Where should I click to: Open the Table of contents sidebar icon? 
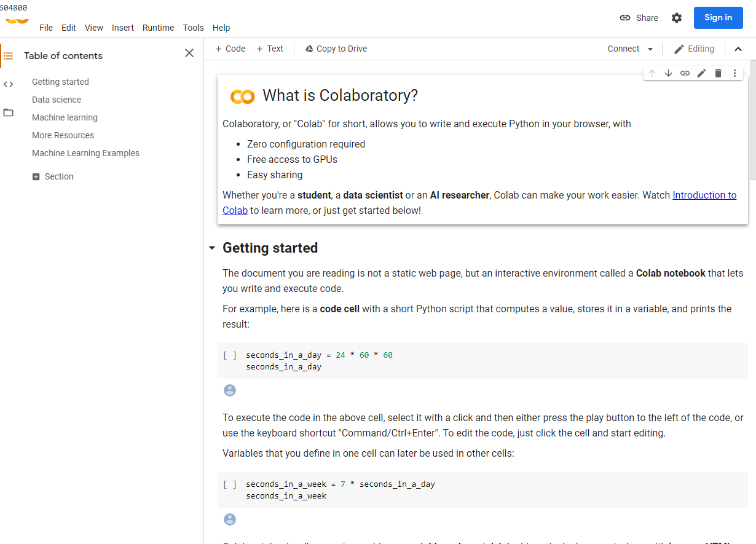point(8,55)
